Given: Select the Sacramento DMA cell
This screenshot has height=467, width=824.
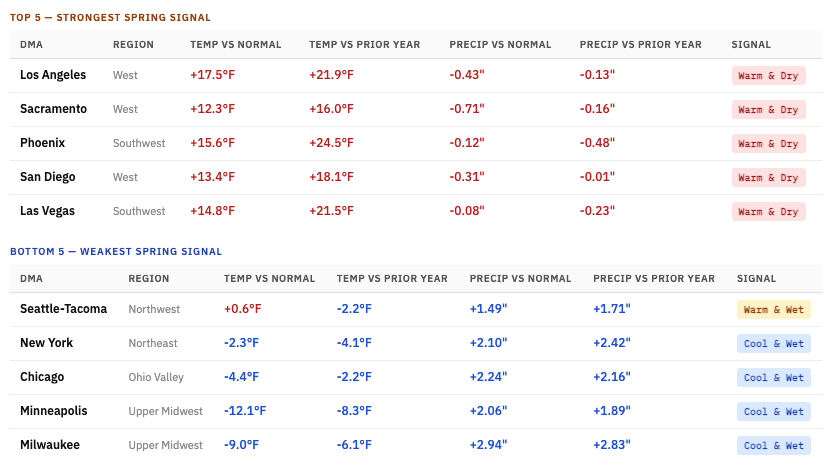Looking at the screenshot, I should pyautogui.click(x=53, y=109).
